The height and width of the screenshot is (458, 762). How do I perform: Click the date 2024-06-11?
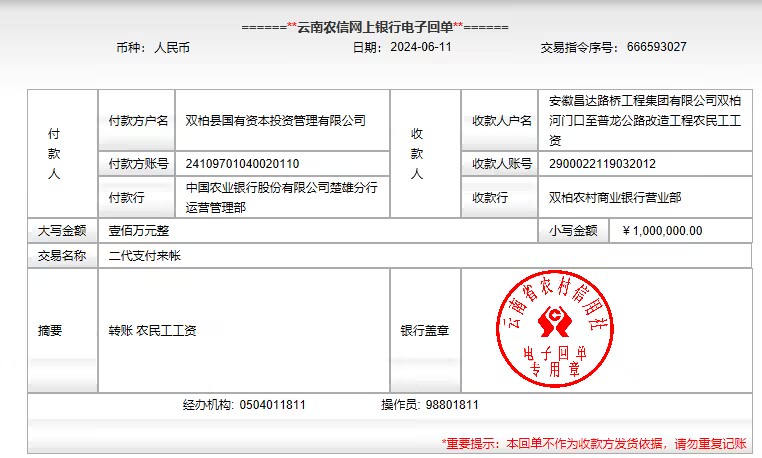421,47
